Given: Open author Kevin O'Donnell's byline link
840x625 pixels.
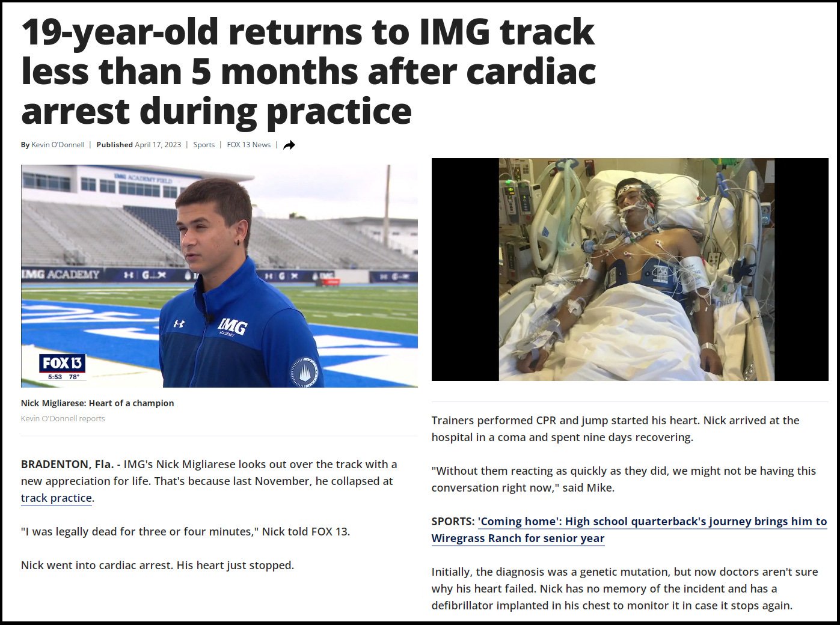Looking at the screenshot, I should click(x=58, y=145).
